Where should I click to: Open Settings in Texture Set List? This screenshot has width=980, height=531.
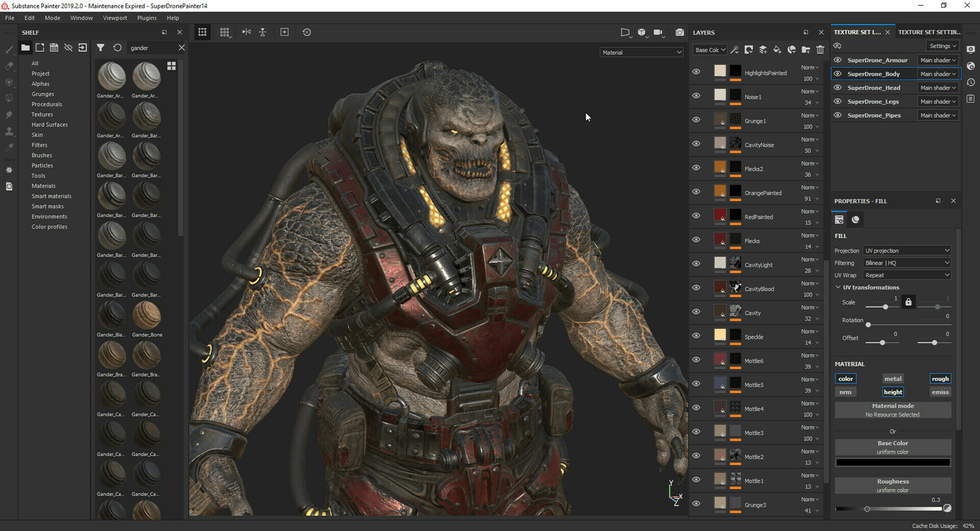click(x=942, y=45)
